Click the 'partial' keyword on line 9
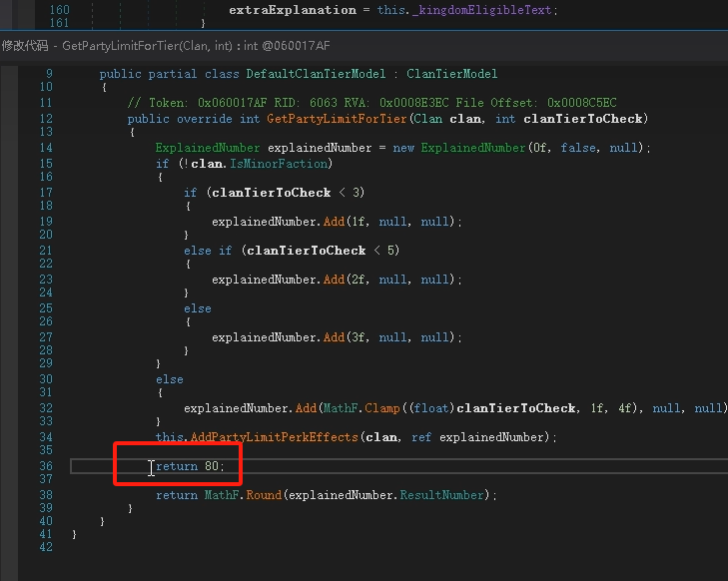728x581 pixels. (172, 74)
